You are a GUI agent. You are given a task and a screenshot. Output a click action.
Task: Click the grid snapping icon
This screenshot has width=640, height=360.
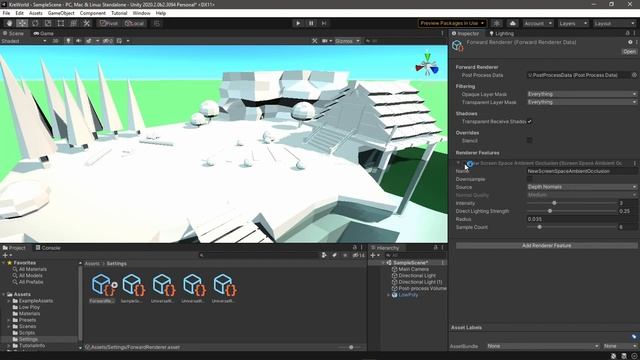coord(157,23)
